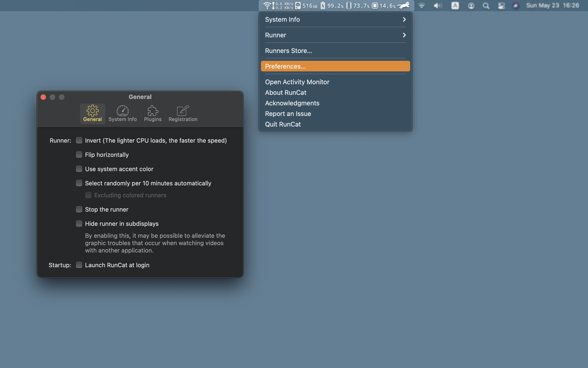Click the Siri icon
This screenshot has height=368, width=588.
tap(516, 5)
